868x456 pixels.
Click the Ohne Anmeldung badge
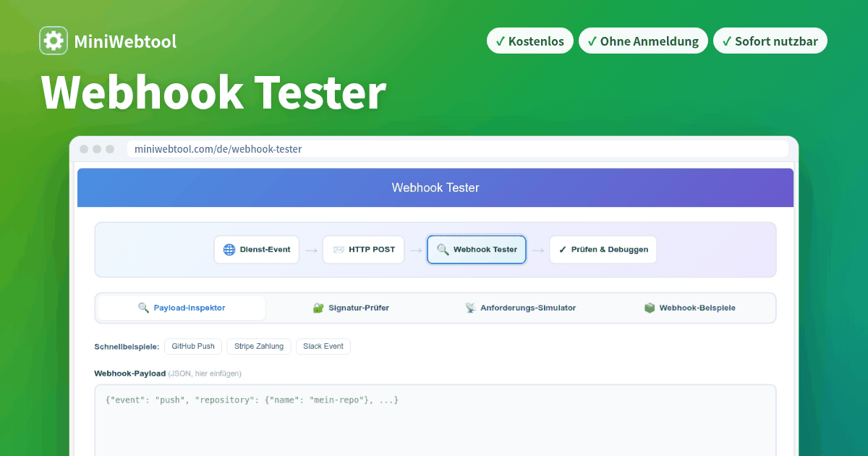click(x=644, y=41)
